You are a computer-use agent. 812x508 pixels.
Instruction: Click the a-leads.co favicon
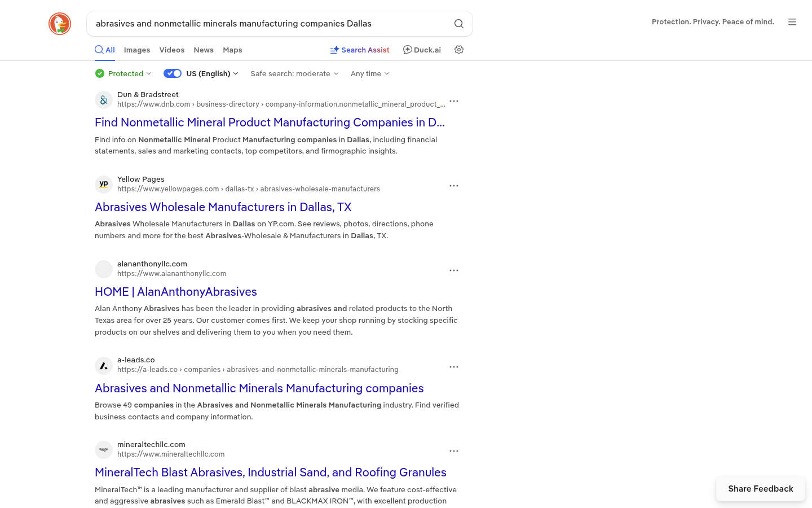pyautogui.click(x=104, y=366)
